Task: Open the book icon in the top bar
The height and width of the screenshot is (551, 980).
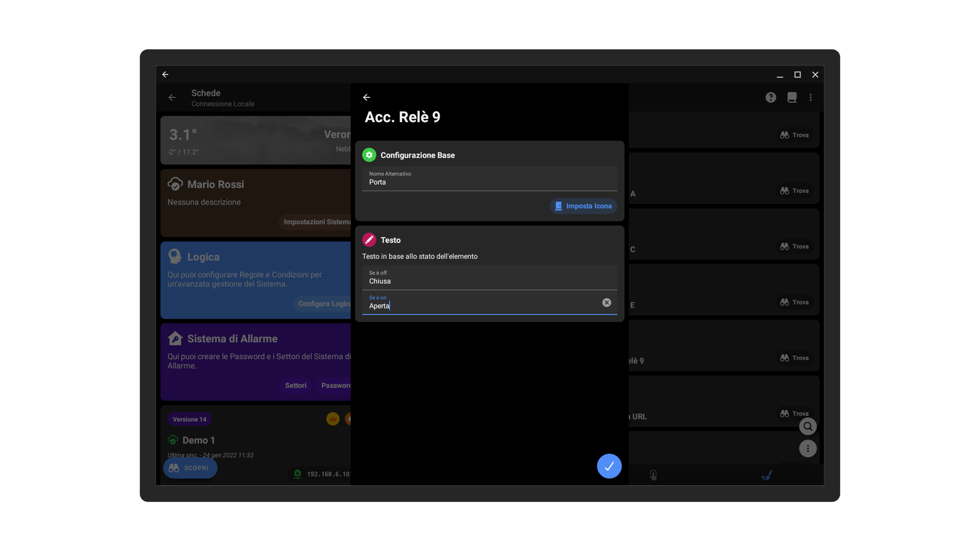Action: 792,97
